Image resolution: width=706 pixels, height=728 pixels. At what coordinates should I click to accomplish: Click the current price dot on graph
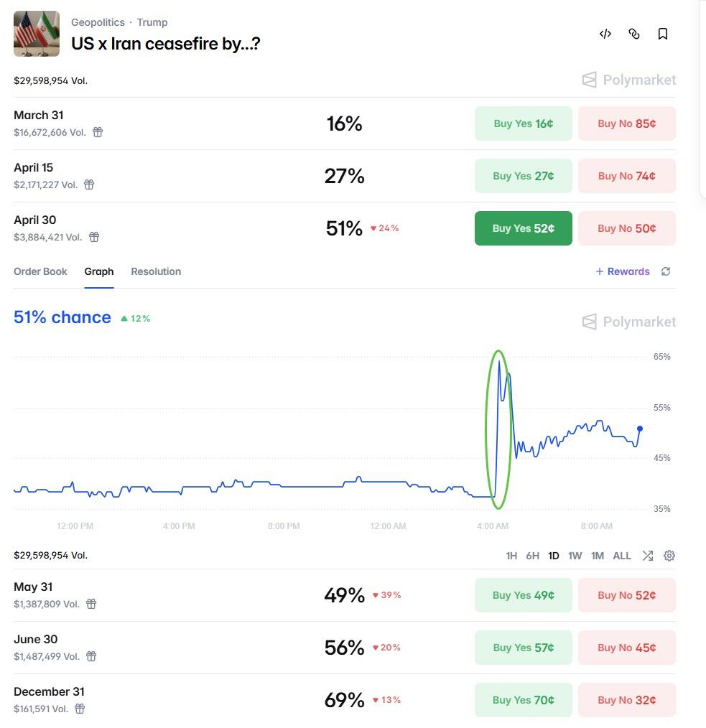coord(640,429)
